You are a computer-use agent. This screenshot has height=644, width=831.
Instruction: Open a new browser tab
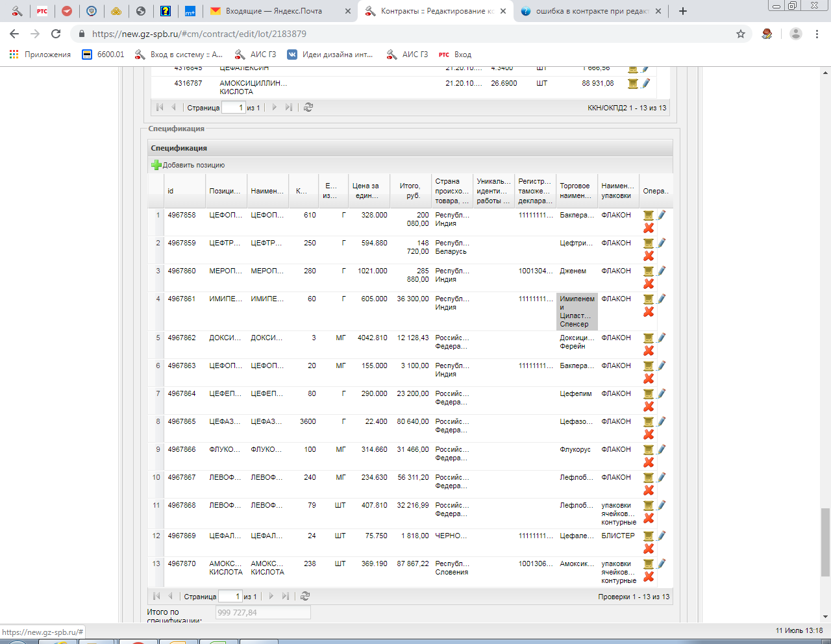[683, 11]
